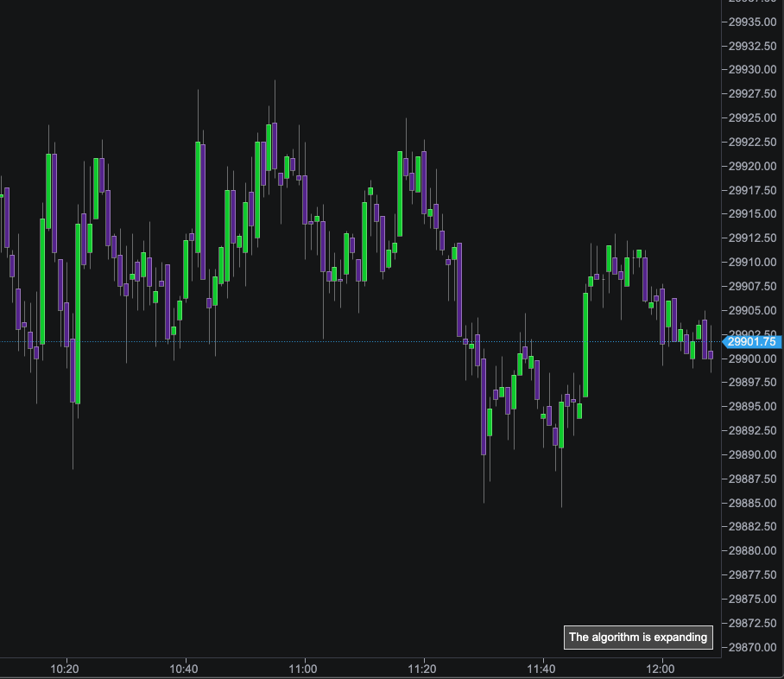Click the 29892.50 price axis label
The height and width of the screenshot is (679, 784).
tap(753, 430)
